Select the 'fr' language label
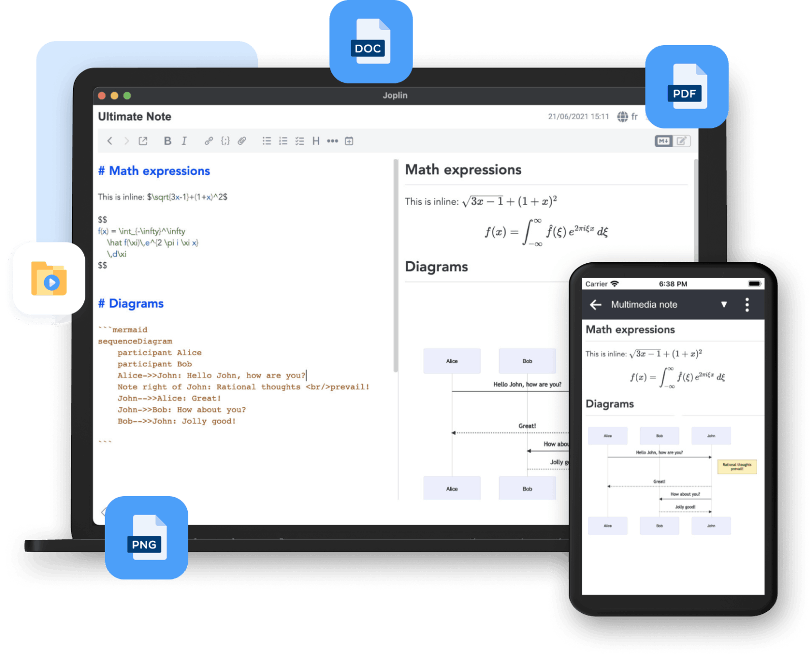Viewport: 812px width, 656px height. point(634,117)
